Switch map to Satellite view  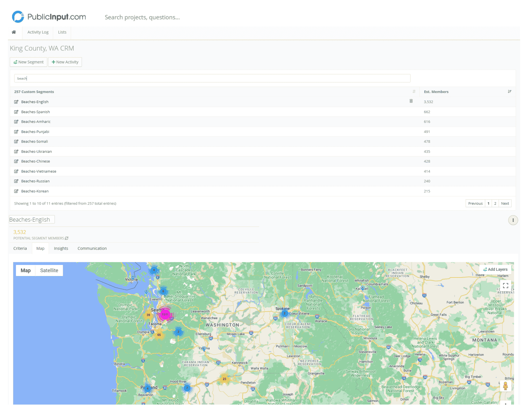[49, 270]
